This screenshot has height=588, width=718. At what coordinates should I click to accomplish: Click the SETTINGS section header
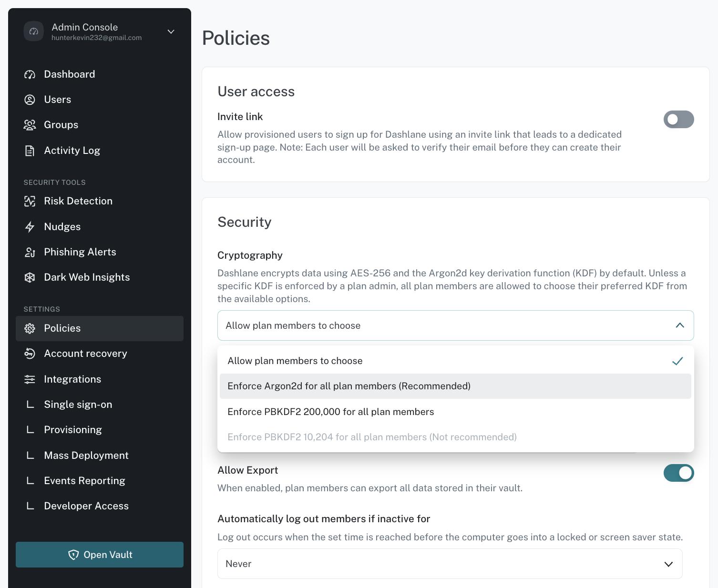(x=42, y=309)
